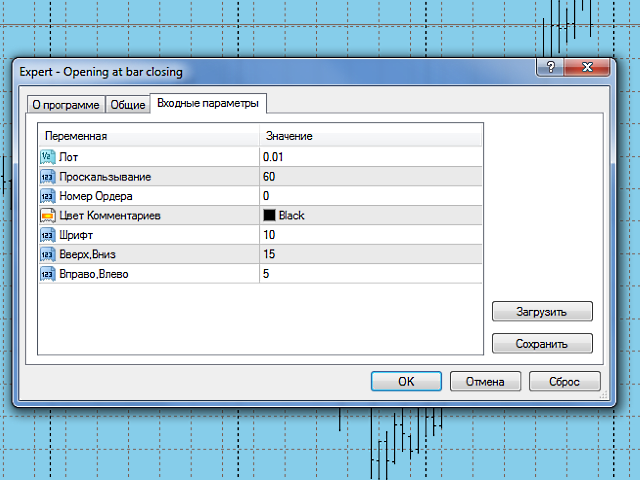Click the color-type icon beside Цвет Комментариев

point(48,216)
